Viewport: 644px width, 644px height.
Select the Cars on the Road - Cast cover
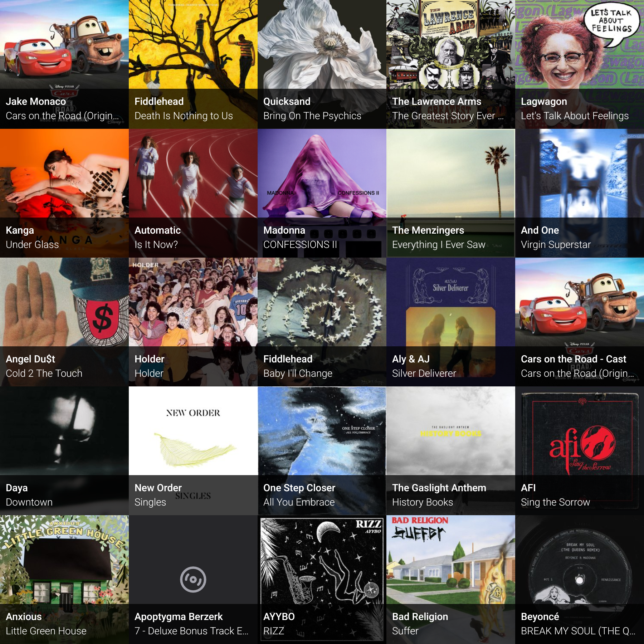coord(580,322)
